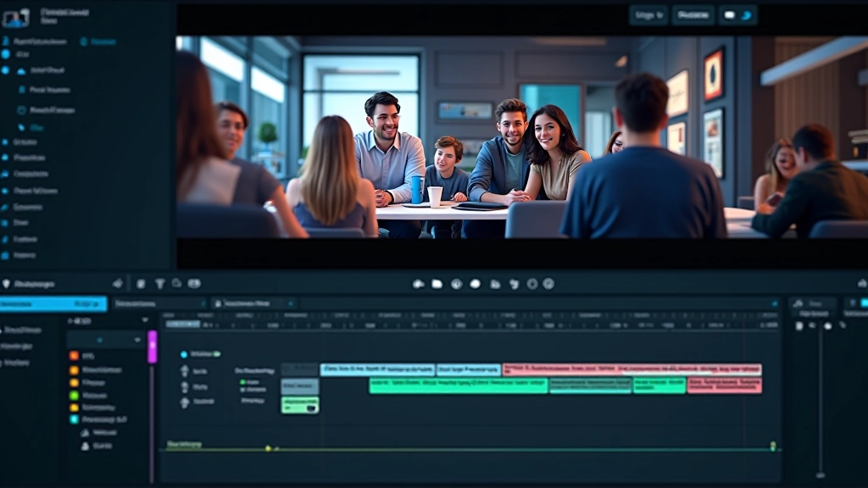Image resolution: width=868 pixels, height=488 pixels.
Task: Click the home icon on the toolbar's far right
Action: point(862,283)
